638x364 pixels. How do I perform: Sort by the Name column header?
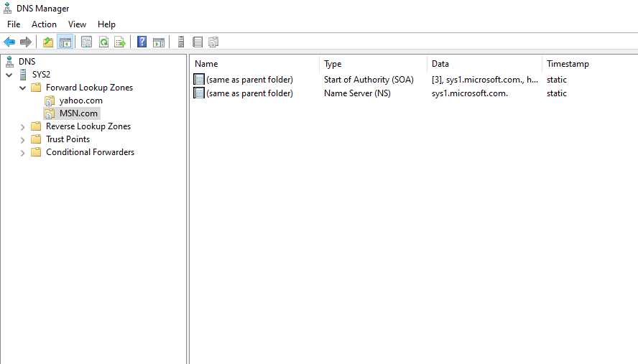254,64
